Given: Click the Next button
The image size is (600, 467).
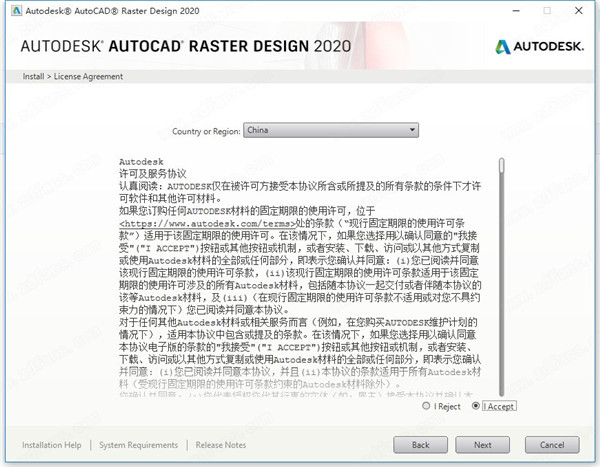Looking at the screenshot, I should pyautogui.click(x=483, y=445).
